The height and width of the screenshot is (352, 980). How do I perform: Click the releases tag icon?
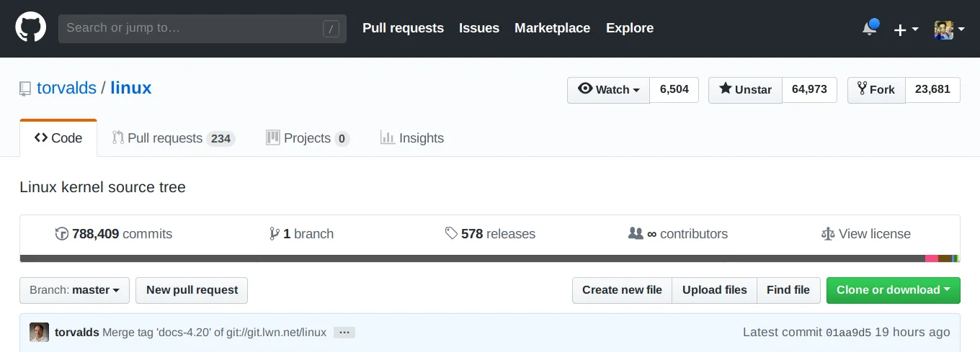coord(451,233)
